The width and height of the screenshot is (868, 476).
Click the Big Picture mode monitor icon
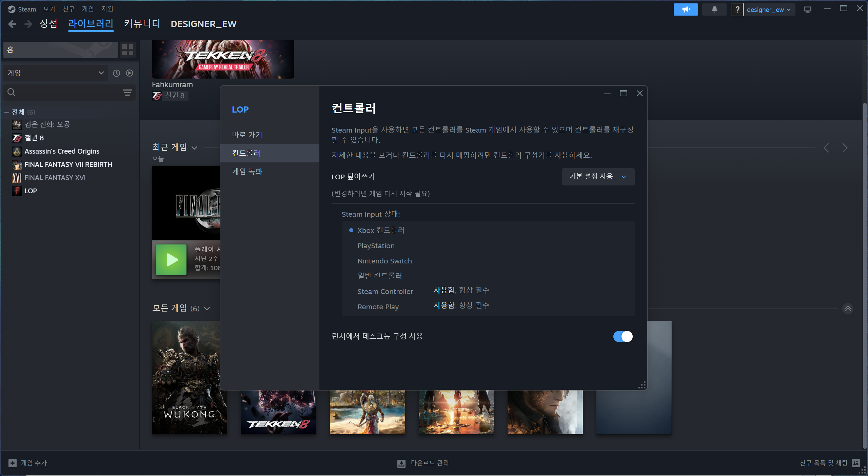(807, 9)
